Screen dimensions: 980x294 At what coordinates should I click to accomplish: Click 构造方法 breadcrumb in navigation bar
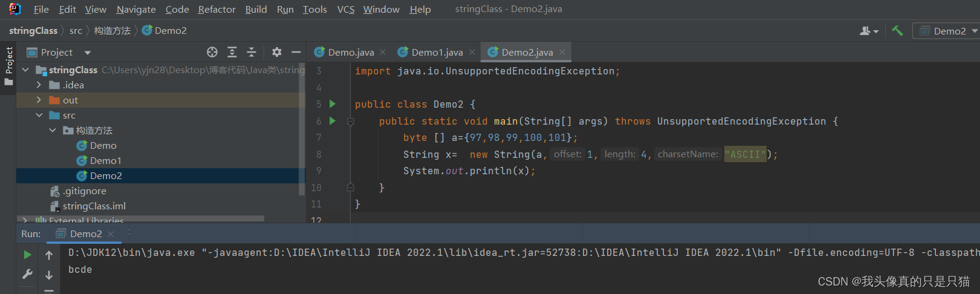pos(112,30)
